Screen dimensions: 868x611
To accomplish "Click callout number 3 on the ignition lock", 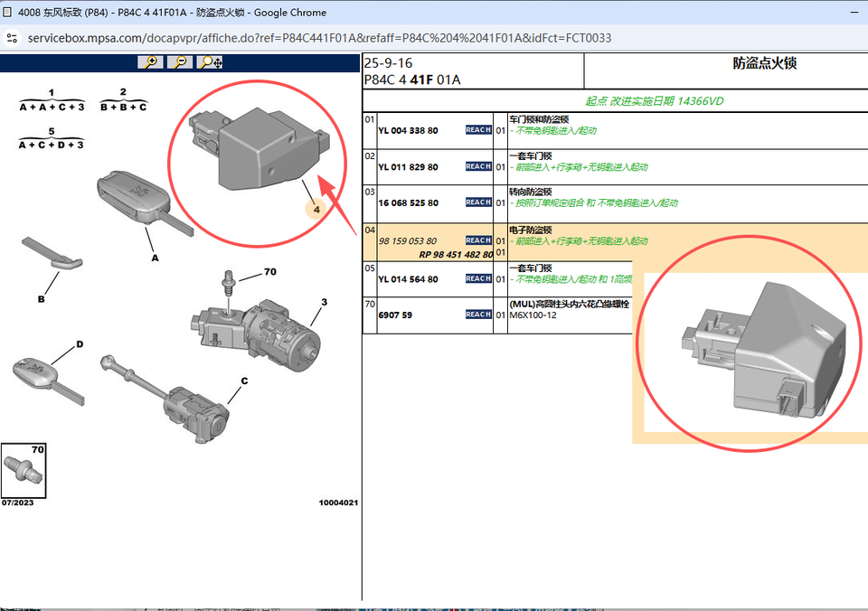I will tap(324, 301).
